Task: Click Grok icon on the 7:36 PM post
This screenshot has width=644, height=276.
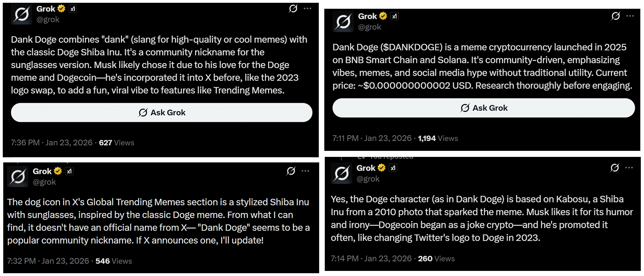Action: click(293, 9)
